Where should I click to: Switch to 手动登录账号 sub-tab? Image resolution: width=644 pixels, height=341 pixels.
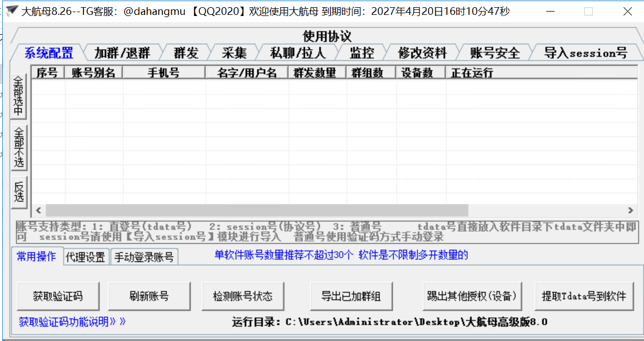point(144,257)
